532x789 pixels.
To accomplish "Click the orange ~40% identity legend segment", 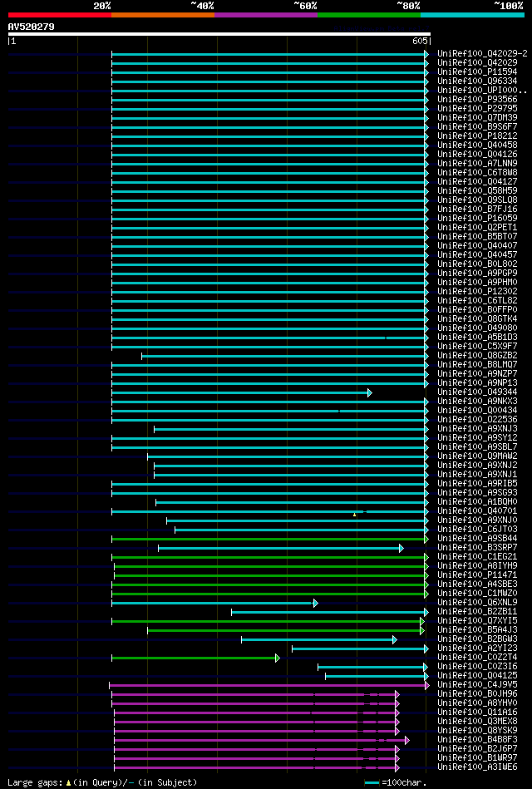I will pyautogui.click(x=163, y=15).
